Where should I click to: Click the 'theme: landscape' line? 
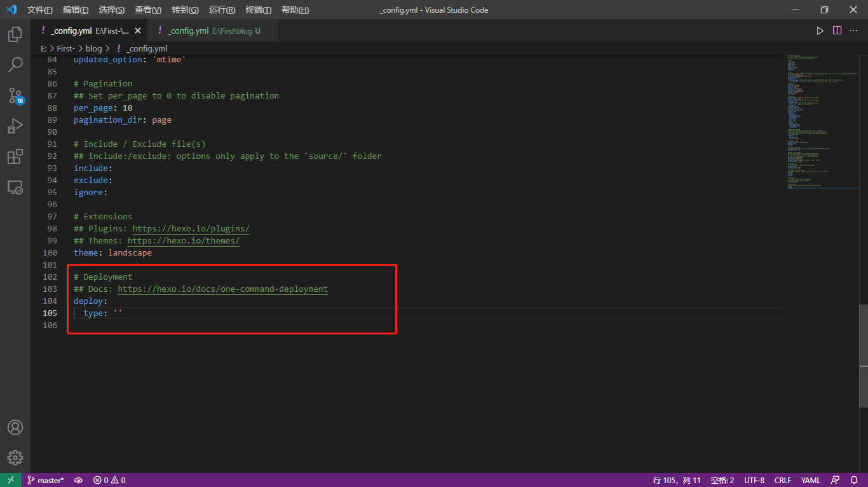112,252
